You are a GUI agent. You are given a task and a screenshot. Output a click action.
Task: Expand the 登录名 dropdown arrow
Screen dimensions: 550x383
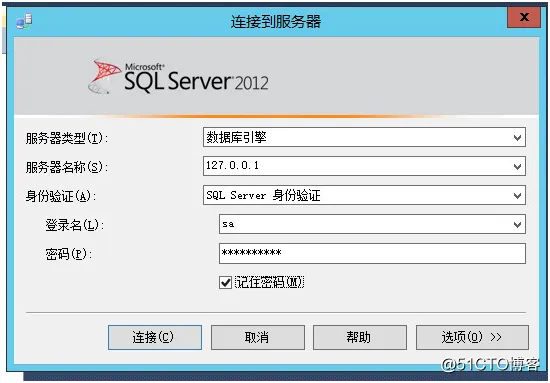point(517,224)
